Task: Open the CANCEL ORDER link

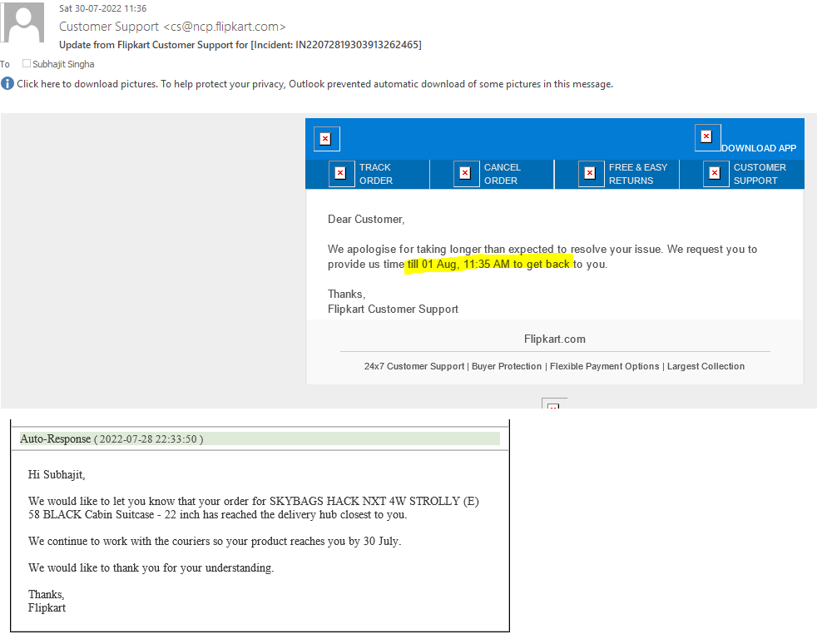Action: pyautogui.click(x=502, y=174)
